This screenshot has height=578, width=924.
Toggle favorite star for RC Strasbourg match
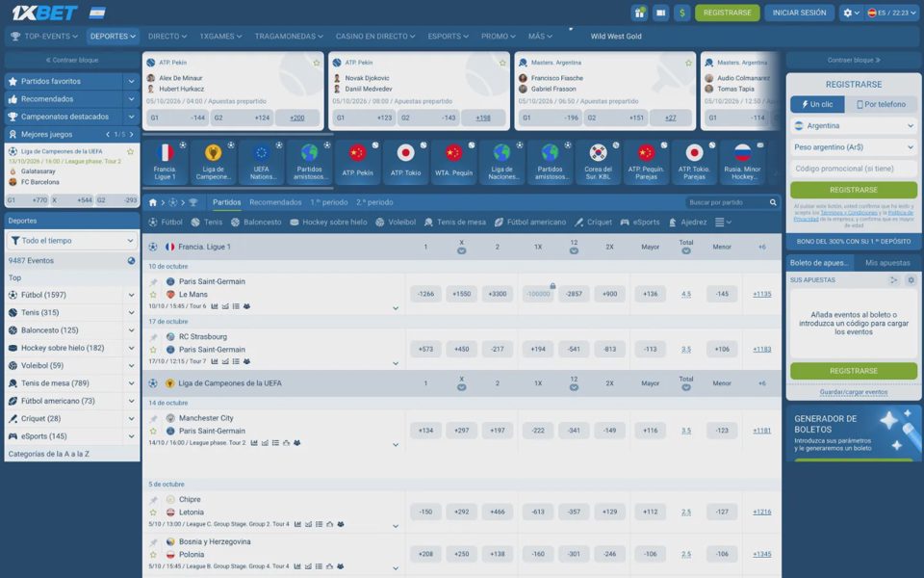click(153, 350)
